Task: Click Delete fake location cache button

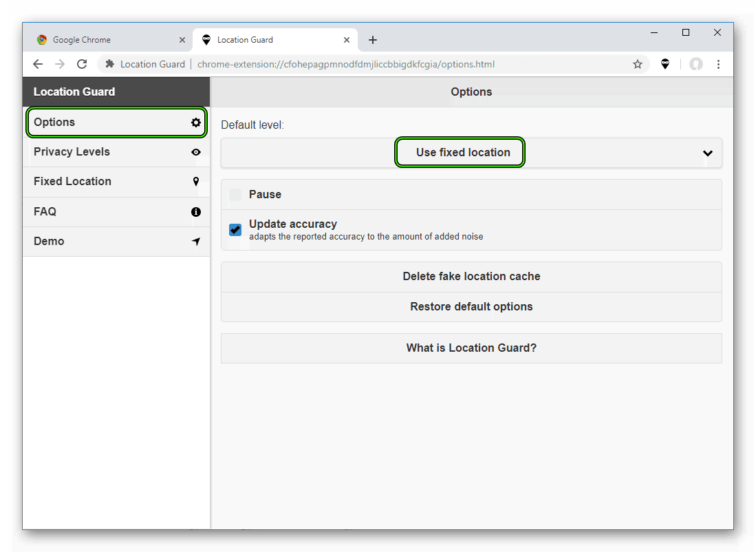Action: click(x=471, y=277)
